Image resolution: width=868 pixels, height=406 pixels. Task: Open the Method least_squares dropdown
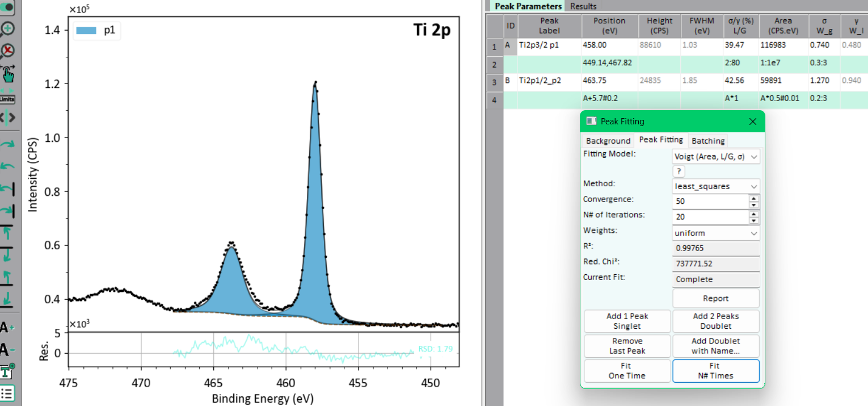tap(716, 186)
